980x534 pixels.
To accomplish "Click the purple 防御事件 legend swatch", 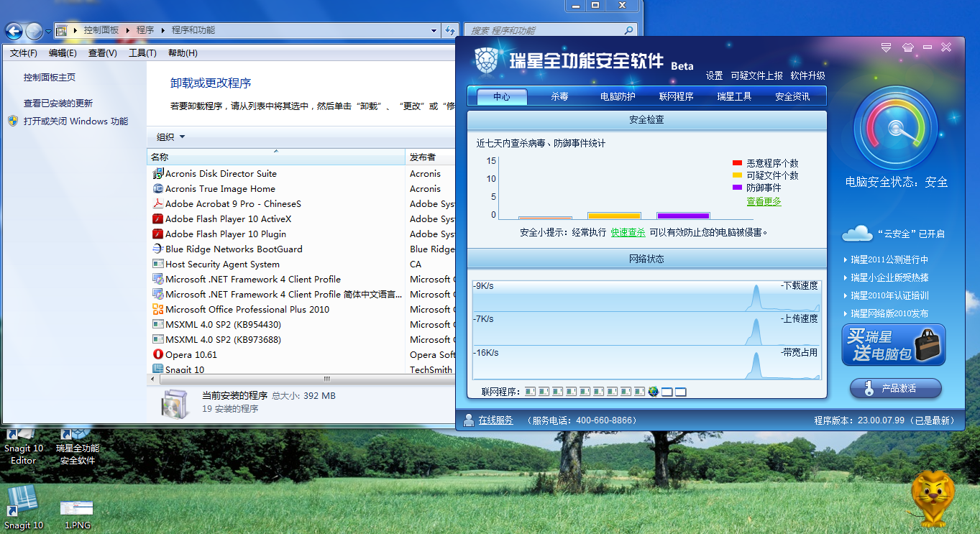I will pos(737,188).
